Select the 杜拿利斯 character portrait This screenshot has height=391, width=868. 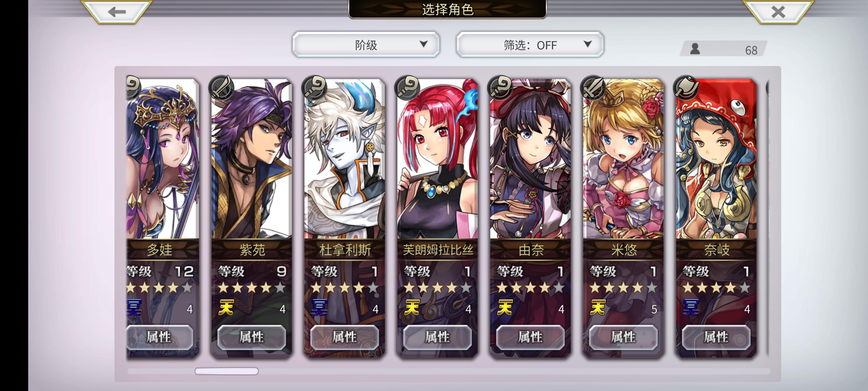tap(344, 159)
